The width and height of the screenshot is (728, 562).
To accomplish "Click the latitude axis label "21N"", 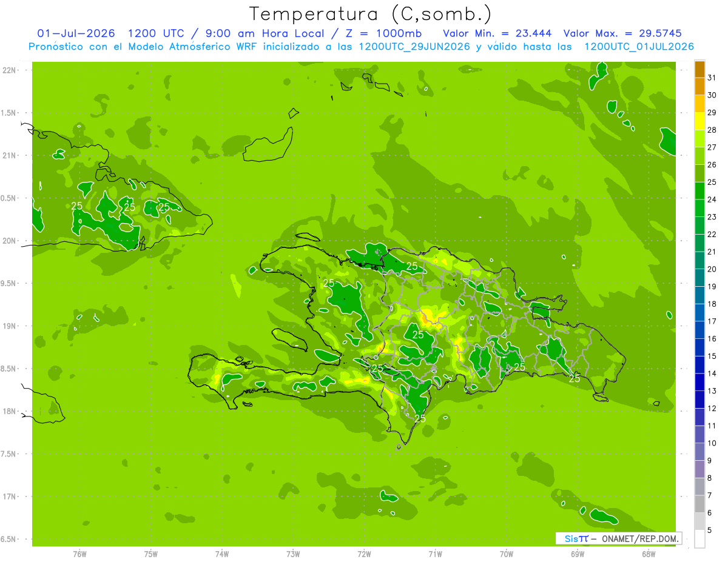I will (x=10, y=155).
